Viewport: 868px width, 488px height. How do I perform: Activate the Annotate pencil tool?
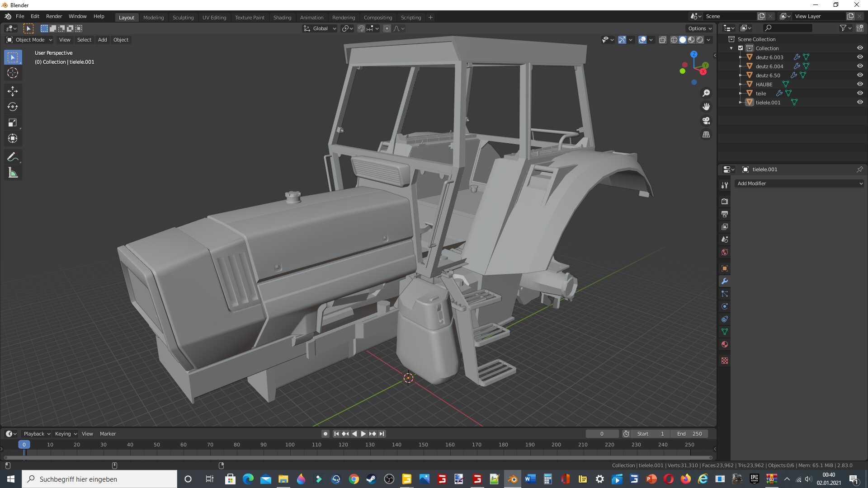point(13,157)
